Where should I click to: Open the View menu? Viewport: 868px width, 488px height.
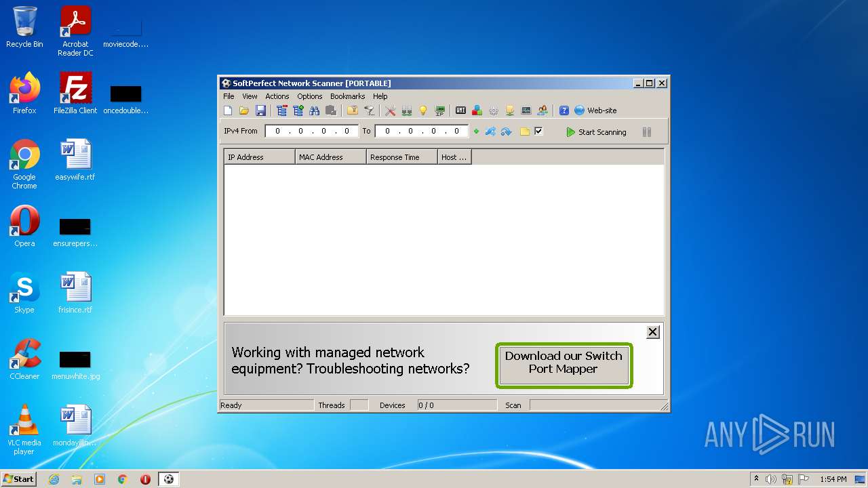click(x=250, y=96)
